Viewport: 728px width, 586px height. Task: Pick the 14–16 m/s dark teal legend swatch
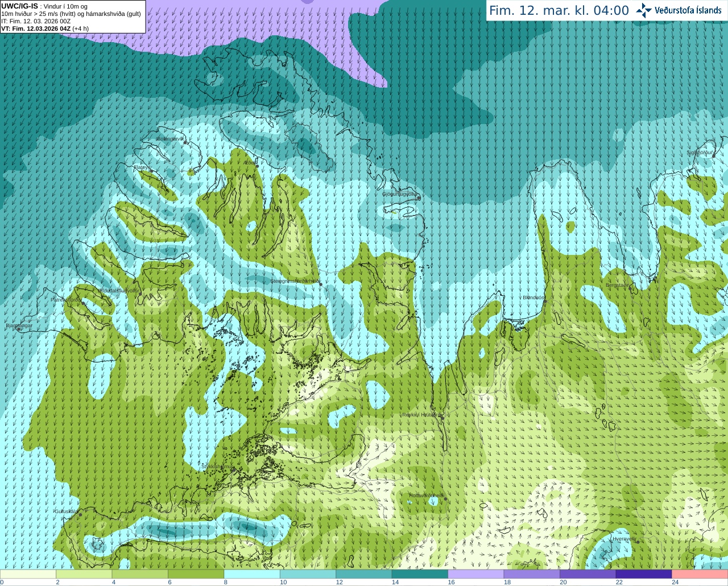(x=420, y=574)
